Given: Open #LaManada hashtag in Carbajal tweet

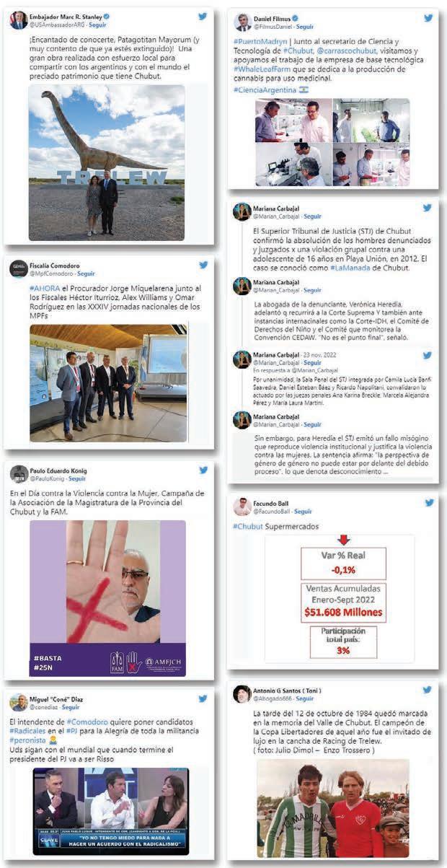Looking at the screenshot, I should tap(350, 268).
